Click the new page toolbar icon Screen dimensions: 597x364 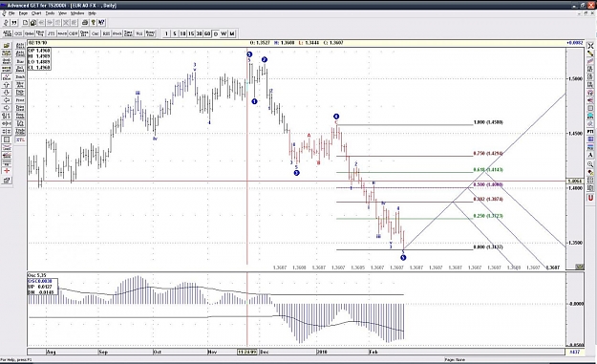[x=25, y=23]
